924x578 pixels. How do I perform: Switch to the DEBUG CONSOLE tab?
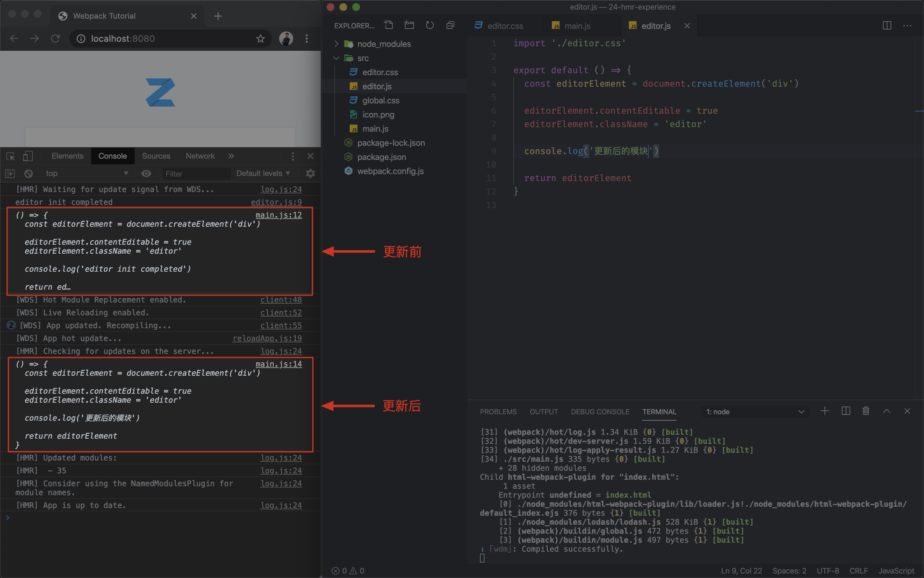point(600,412)
